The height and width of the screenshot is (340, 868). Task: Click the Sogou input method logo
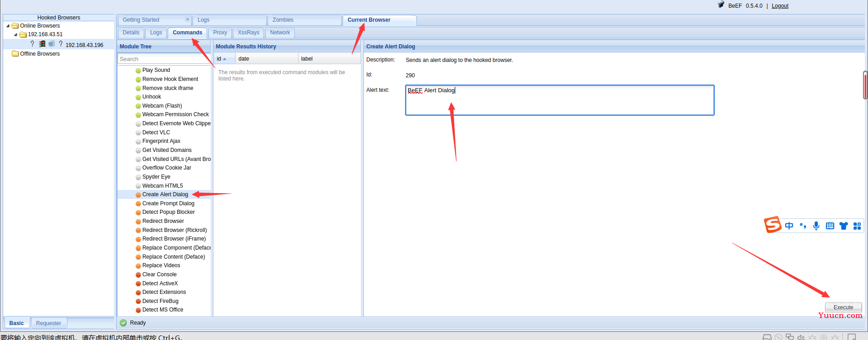pyautogui.click(x=773, y=225)
